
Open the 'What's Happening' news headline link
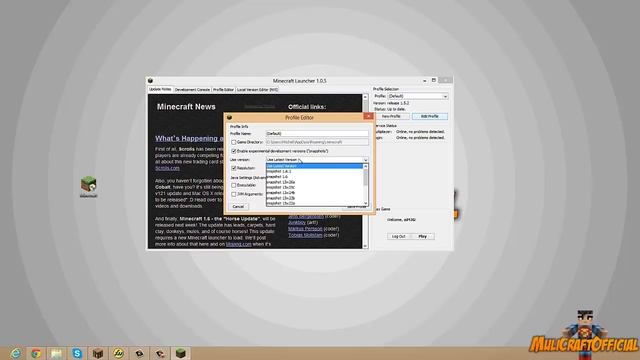tap(189, 139)
